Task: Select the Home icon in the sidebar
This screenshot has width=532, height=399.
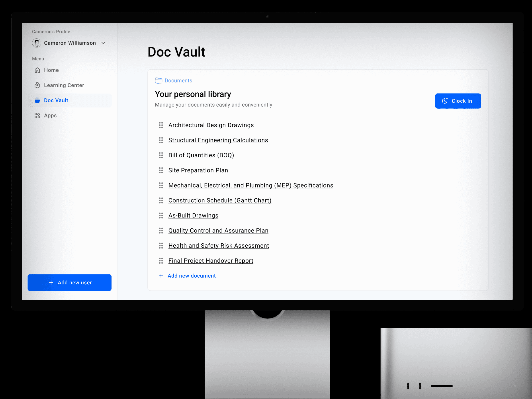Action: pyautogui.click(x=37, y=70)
